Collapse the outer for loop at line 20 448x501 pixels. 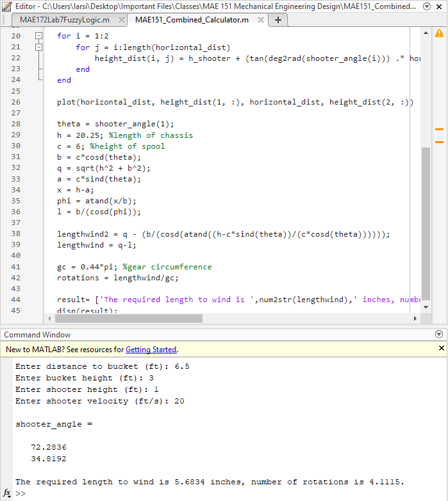coord(38,37)
